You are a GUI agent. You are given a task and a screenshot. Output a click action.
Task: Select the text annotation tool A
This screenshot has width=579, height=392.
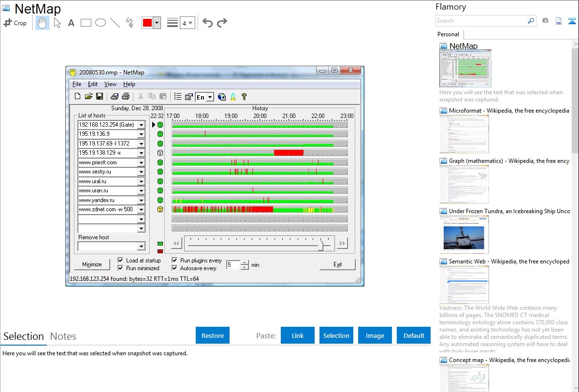[x=71, y=23]
